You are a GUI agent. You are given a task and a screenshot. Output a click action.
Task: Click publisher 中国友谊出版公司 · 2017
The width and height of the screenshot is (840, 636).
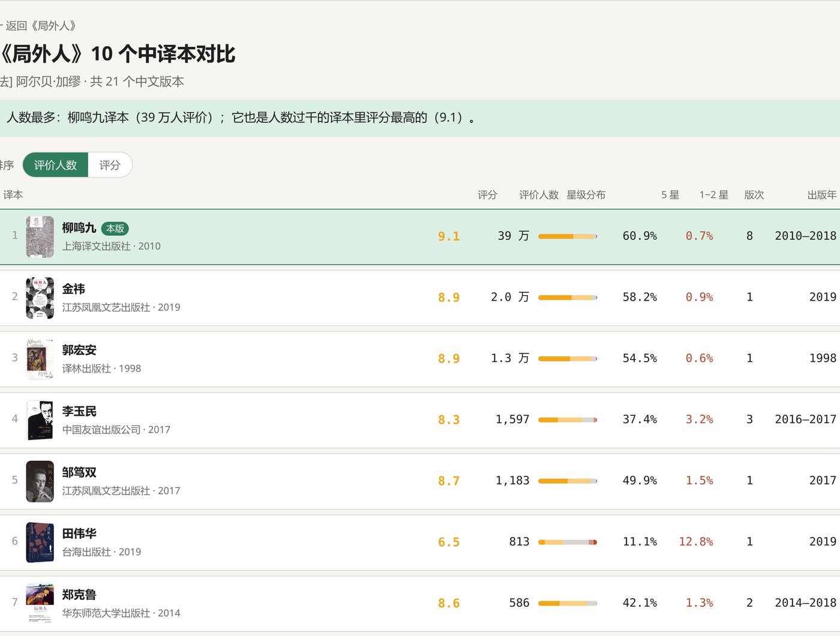[x=116, y=430]
